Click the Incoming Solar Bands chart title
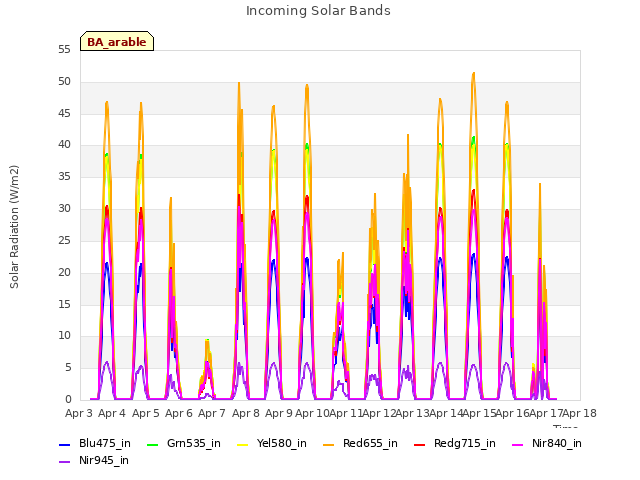This screenshot has width=640, height=480. pos(318,11)
